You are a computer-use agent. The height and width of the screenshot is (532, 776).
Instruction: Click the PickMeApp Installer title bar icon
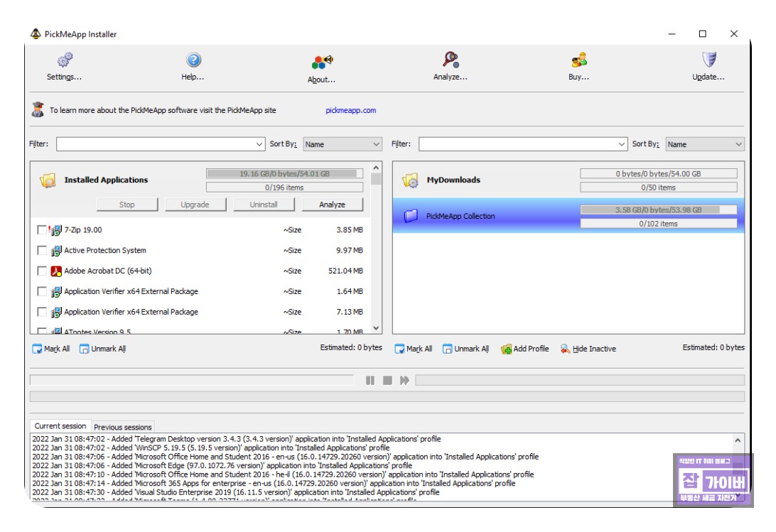(36, 33)
